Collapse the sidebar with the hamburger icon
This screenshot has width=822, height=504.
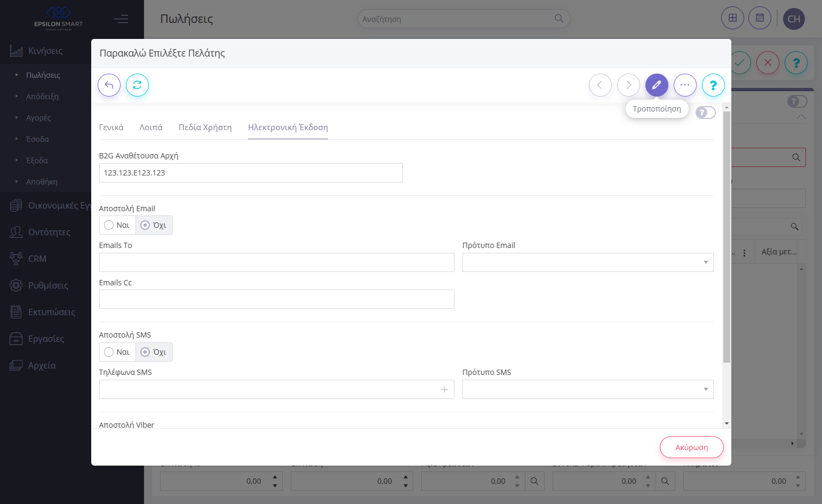pos(121,19)
